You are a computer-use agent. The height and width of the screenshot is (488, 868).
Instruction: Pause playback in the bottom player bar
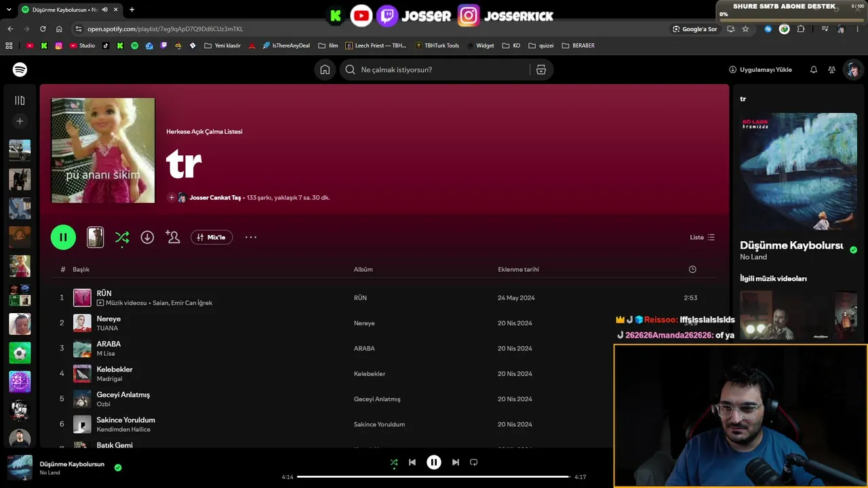(x=434, y=462)
